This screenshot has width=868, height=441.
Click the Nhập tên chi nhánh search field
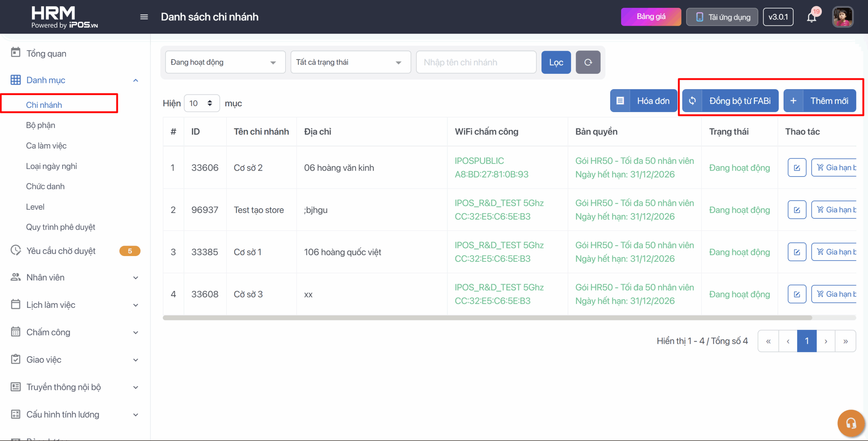476,62
